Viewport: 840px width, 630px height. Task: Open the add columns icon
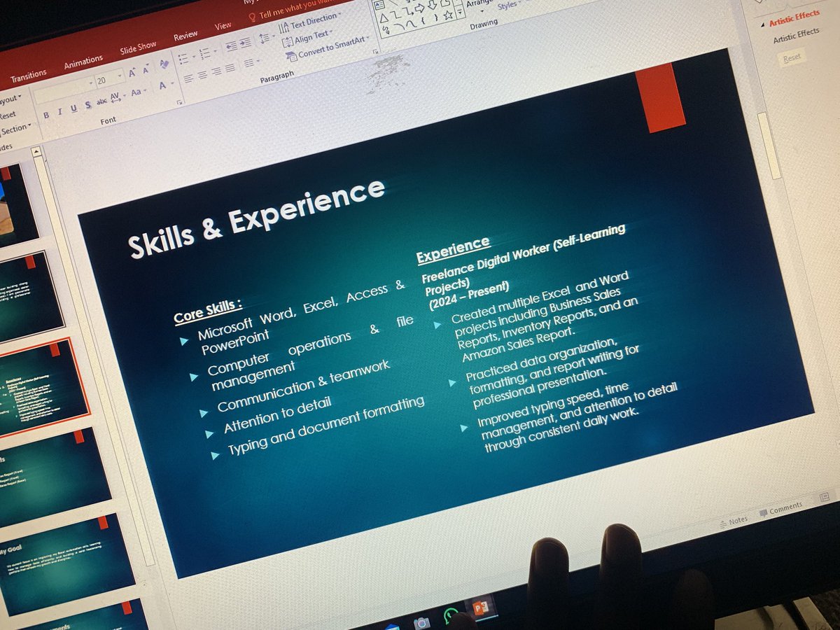251,64
